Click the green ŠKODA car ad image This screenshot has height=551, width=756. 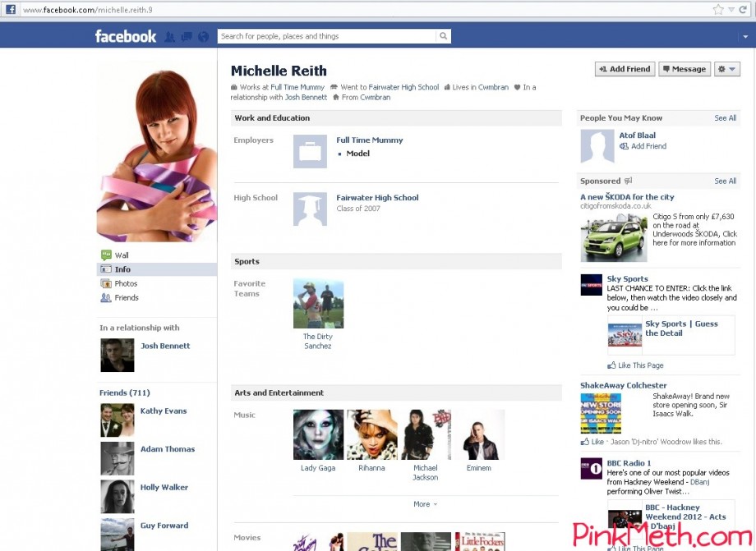(x=614, y=238)
